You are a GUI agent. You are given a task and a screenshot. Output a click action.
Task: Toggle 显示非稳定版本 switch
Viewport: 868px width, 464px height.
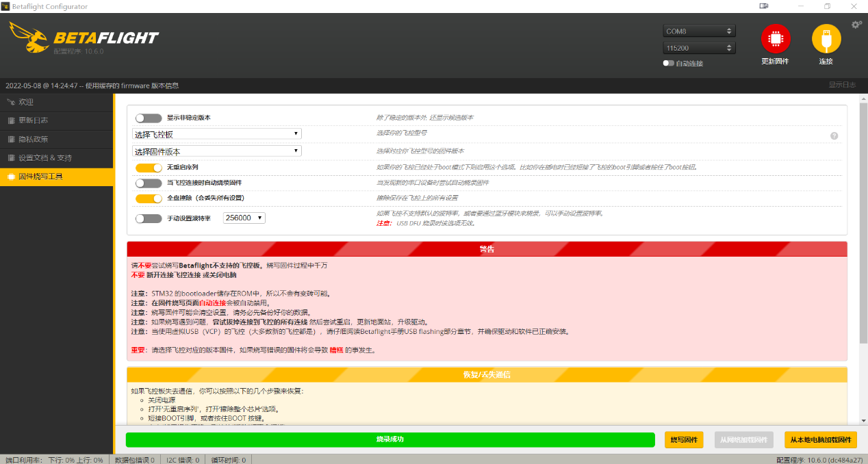click(x=149, y=118)
